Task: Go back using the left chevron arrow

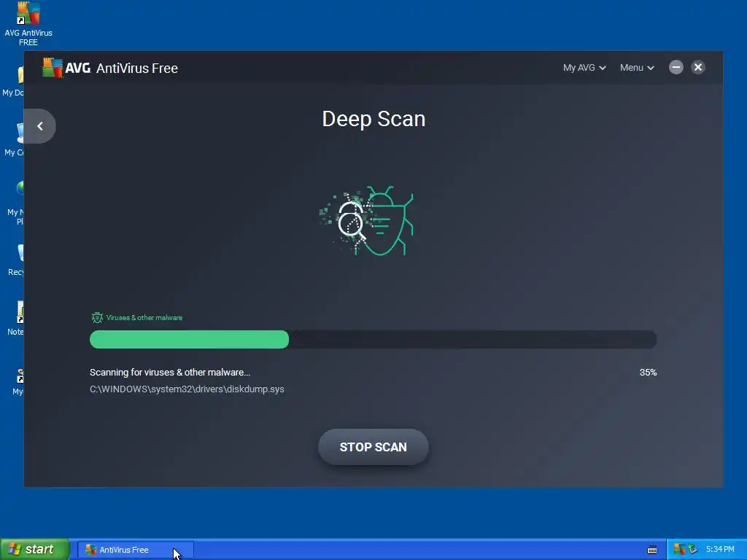Action: 40,126
